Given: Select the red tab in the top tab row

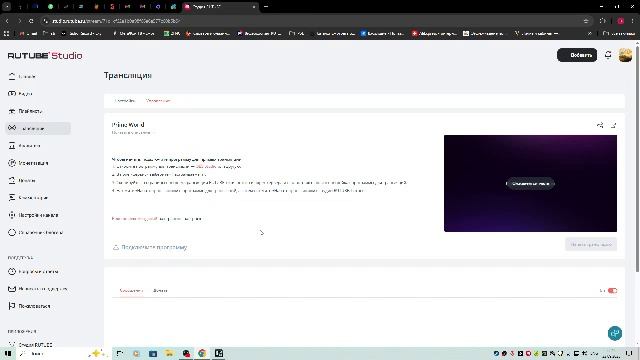Looking at the screenshot, I should 158,100.
